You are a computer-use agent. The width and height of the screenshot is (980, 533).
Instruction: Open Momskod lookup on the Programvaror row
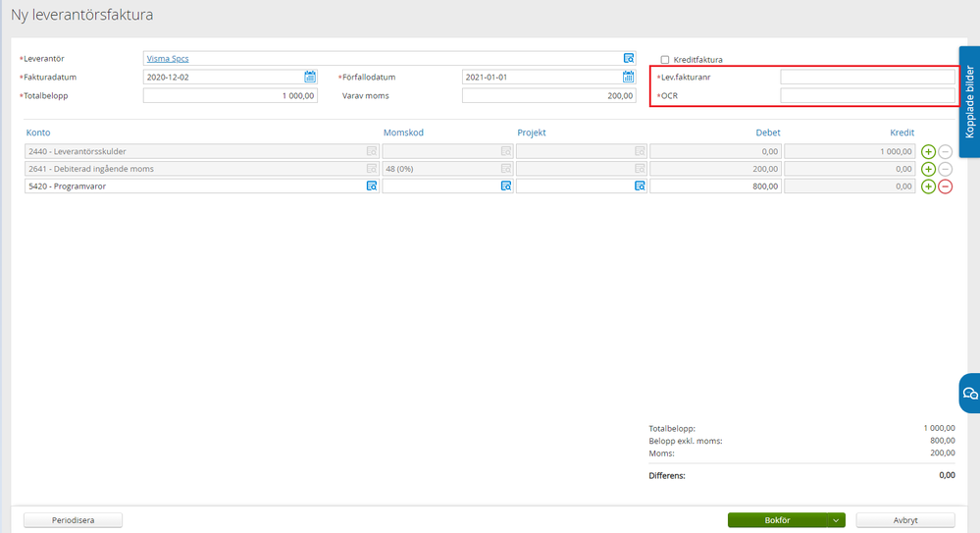point(506,186)
